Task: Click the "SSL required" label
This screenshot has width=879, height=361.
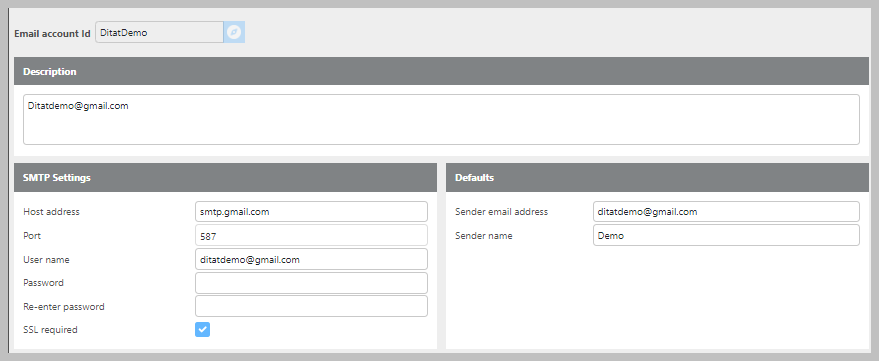Action: [50, 330]
